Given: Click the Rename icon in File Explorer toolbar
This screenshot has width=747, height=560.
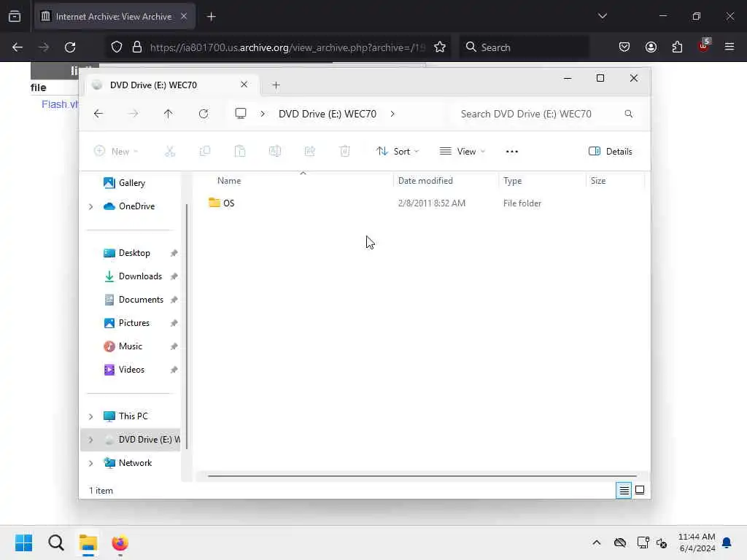Looking at the screenshot, I should tap(275, 152).
